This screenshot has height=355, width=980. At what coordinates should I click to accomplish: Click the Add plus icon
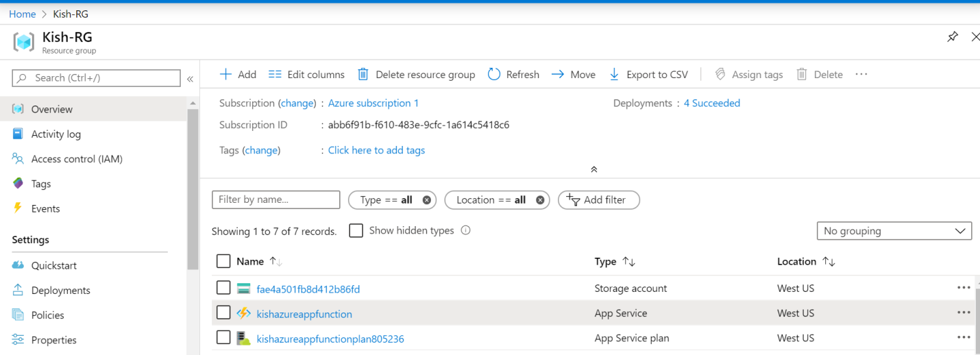click(225, 74)
